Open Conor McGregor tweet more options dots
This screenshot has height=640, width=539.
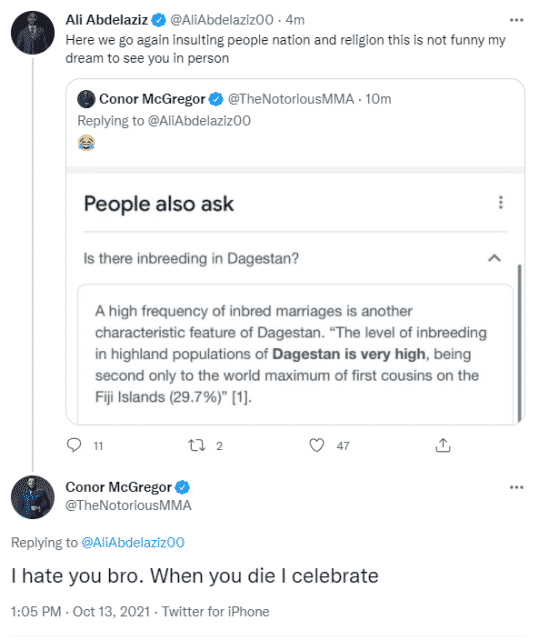(x=516, y=487)
